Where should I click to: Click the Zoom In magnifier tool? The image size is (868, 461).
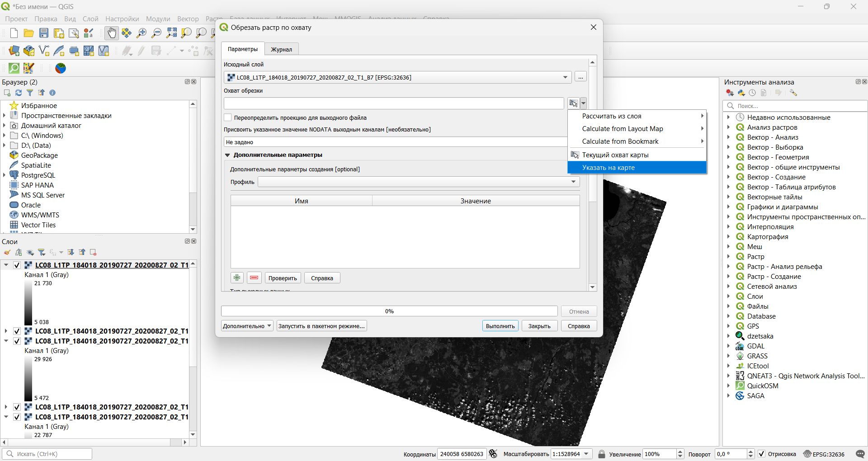tap(142, 33)
